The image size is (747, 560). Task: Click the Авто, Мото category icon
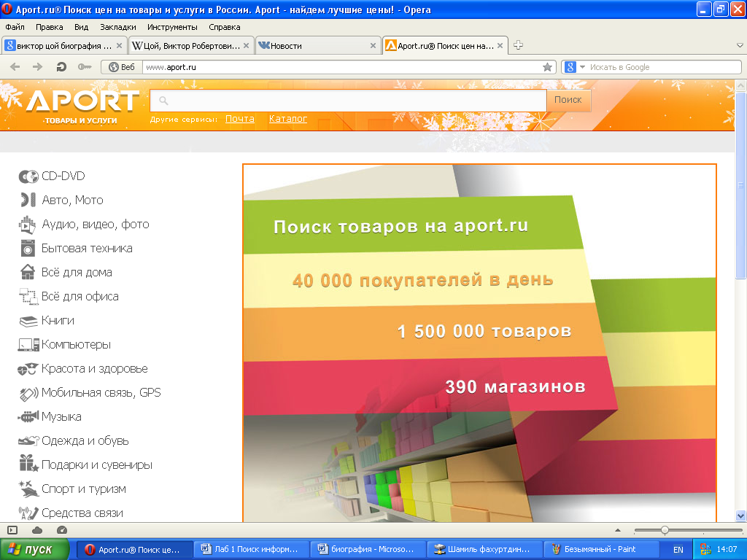click(x=28, y=200)
